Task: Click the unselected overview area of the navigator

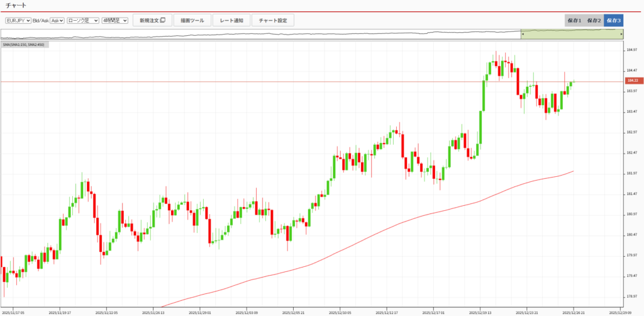Action: [x=252, y=35]
